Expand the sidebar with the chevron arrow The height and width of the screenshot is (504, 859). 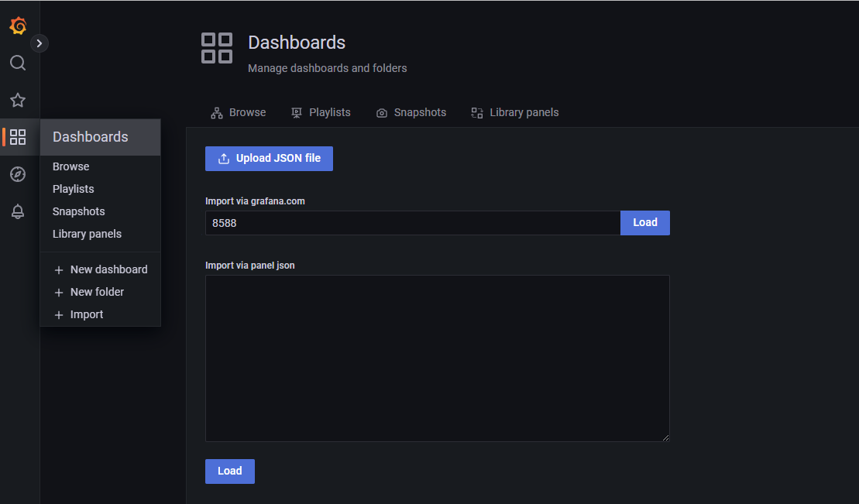click(x=39, y=43)
